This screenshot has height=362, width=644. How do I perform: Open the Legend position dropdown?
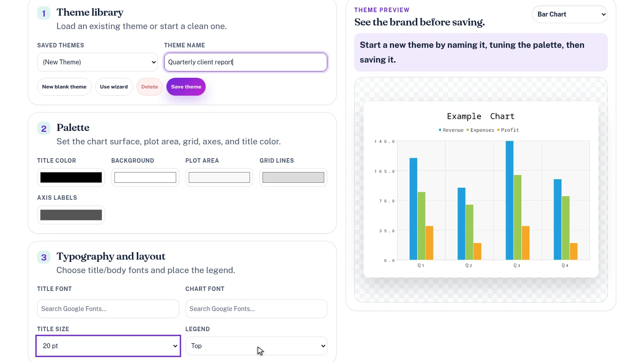click(x=256, y=346)
